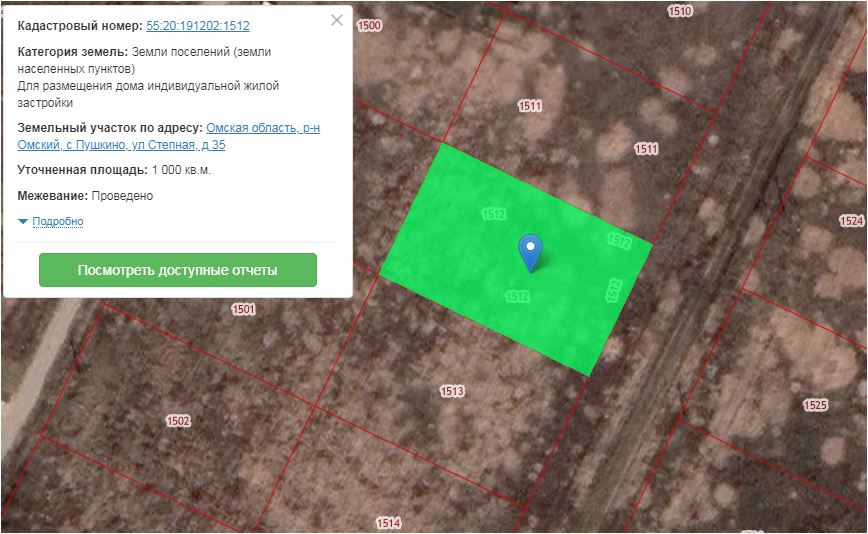Click text Межевание: Проведено
868x534 pixels.
point(85,196)
